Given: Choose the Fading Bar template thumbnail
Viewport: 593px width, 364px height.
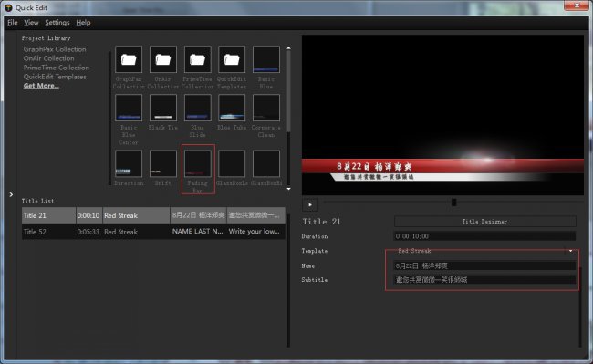Looking at the screenshot, I should pyautogui.click(x=197, y=163).
